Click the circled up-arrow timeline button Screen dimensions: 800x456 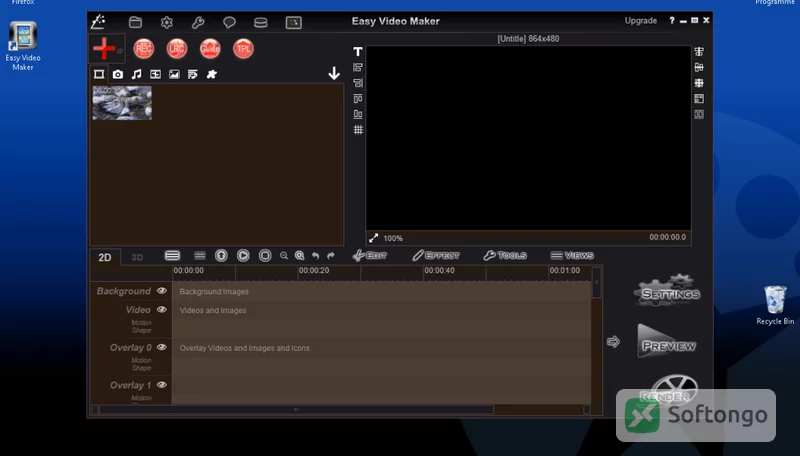tap(221, 255)
